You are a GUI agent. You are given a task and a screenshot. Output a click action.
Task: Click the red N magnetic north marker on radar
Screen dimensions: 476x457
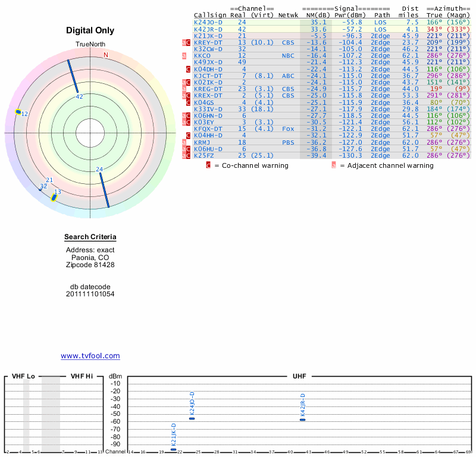pos(106,55)
